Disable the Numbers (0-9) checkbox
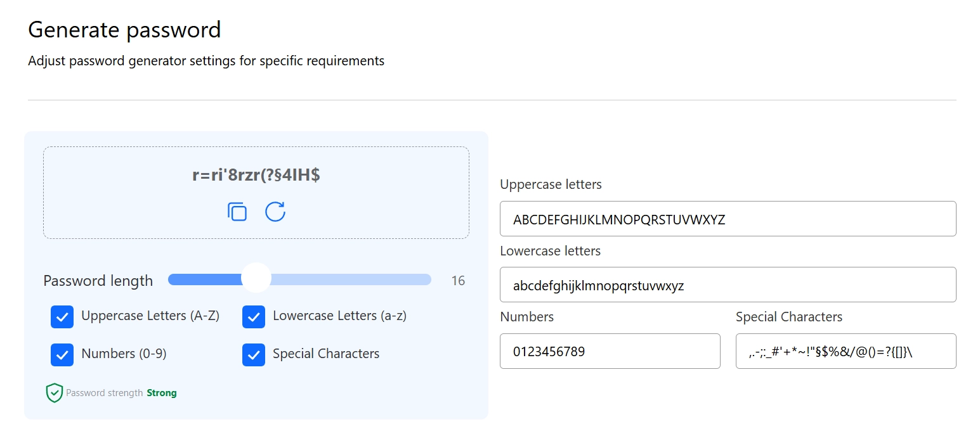 (62, 355)
